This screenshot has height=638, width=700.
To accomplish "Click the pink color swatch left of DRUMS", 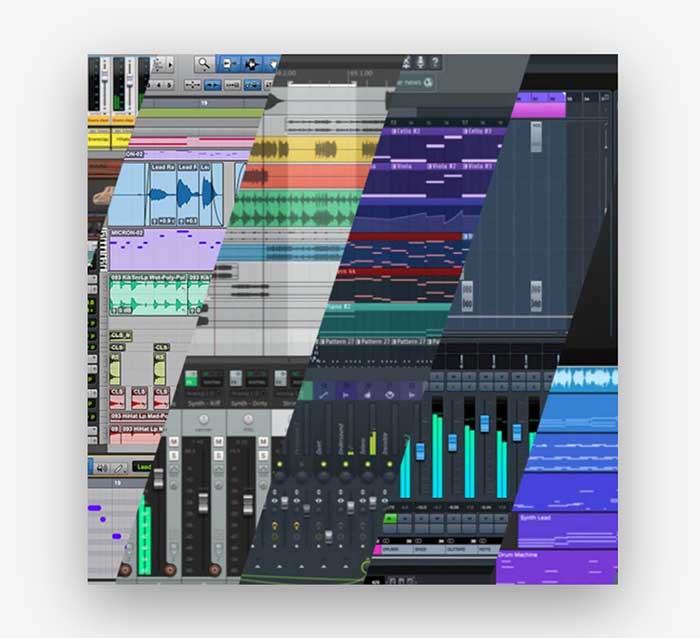I will pos(377,550).
